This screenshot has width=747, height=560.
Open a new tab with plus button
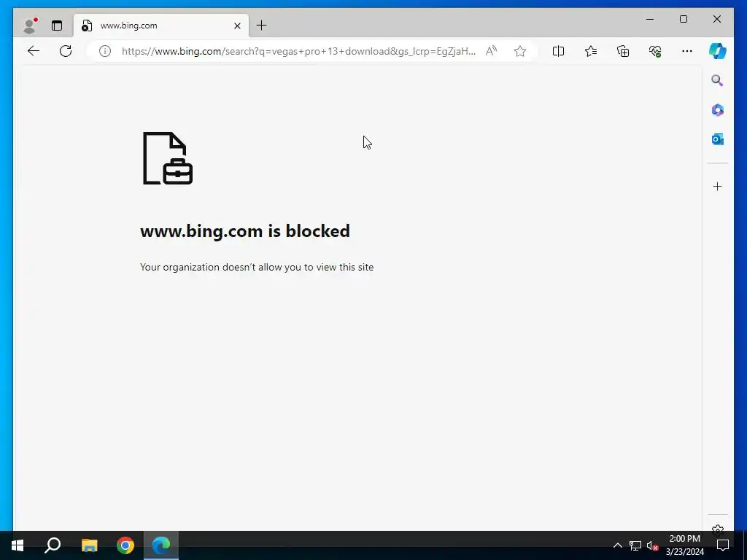point(262,26)
